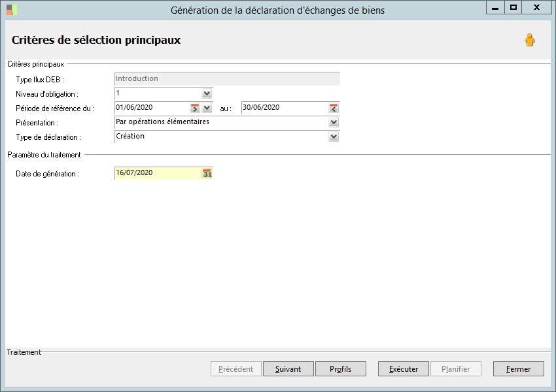556x392 pixels.
Task: Minimize the window
Action: click(495, 7)
